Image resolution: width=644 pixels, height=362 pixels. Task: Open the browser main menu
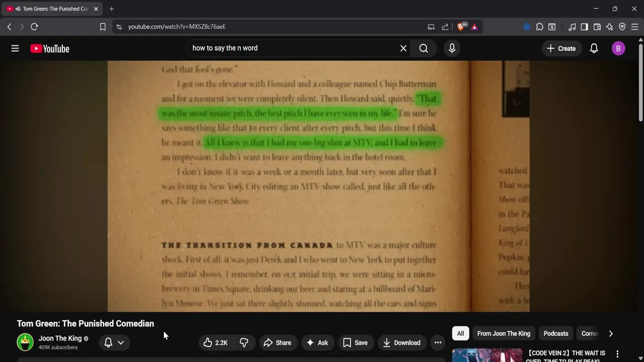pyautogui.click(x=634, y=27)
